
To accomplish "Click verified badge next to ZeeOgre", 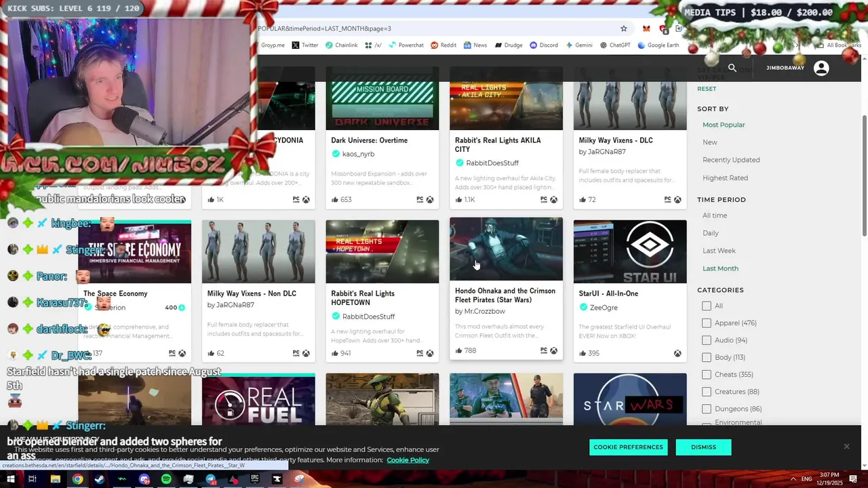I will pyautogui.click(x=583, y=307).
